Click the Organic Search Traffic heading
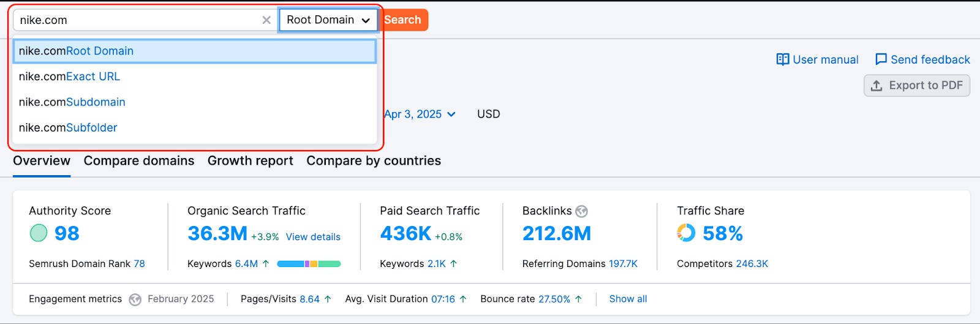 point(246,211)
